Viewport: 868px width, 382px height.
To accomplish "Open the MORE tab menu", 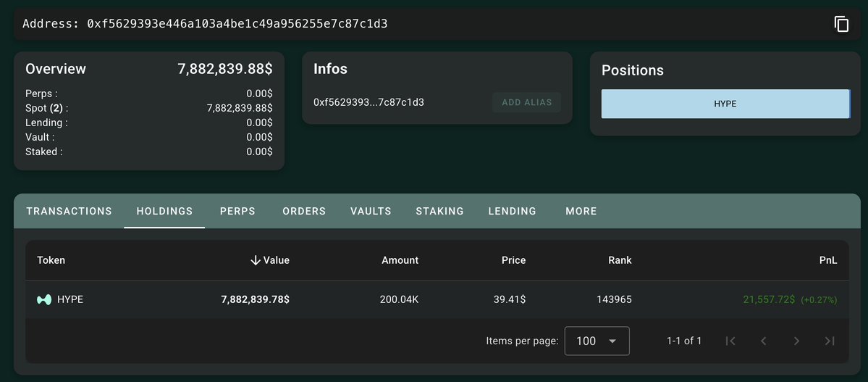I will [x=581, y=211].
